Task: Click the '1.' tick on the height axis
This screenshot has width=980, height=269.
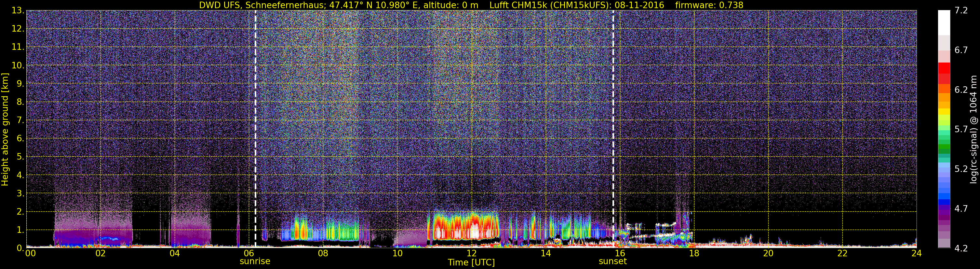Action: click(x=20, y=230)
